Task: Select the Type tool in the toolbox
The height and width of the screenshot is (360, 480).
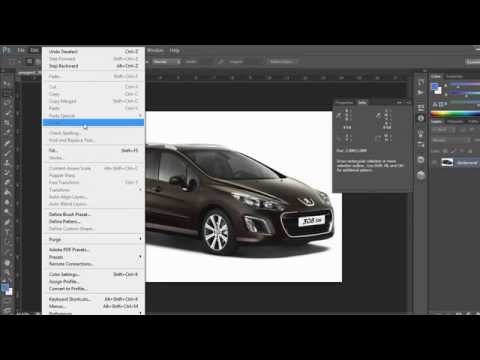Action: [x=7, y=232]
